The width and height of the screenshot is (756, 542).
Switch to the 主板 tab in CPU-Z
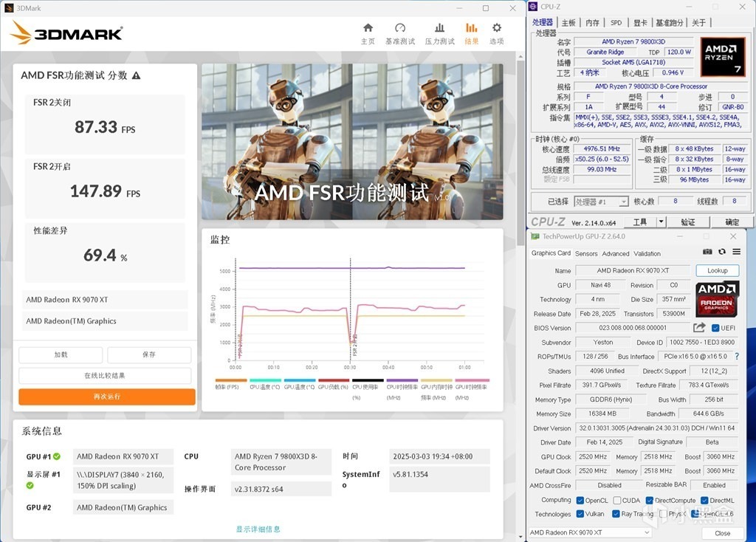pyautogui.click(x=568, y=23)
